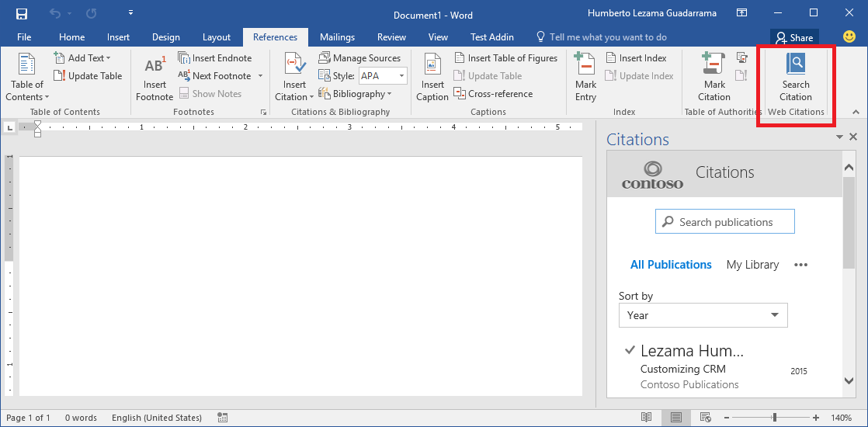Switch to Read Mode view

[646, 417]
